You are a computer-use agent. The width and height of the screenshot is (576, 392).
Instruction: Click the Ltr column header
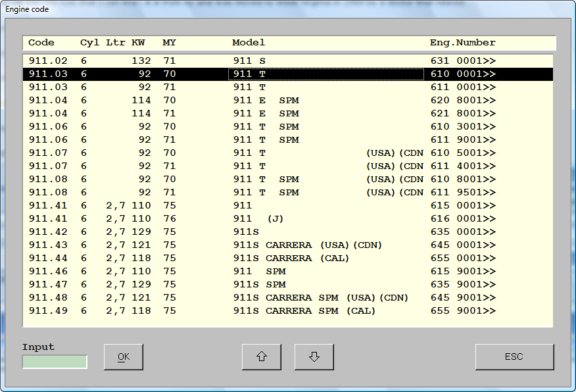[x=115, y=43]
